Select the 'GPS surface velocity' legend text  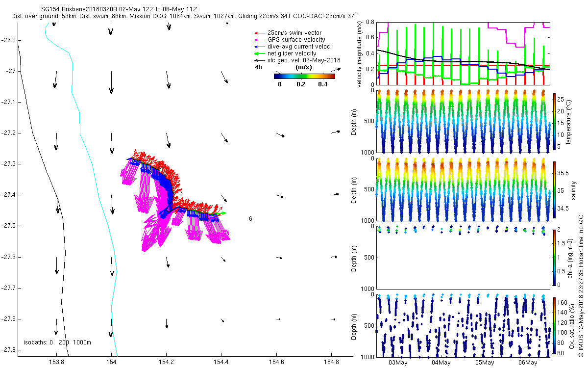[x=296, y=40]
